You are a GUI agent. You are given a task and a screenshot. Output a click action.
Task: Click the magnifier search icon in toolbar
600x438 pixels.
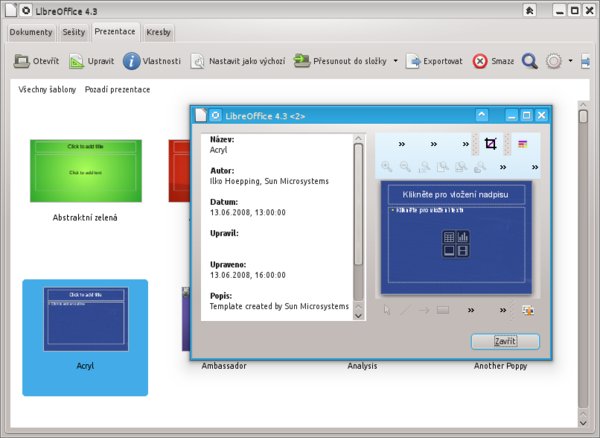pyautogui.click(x=530, y=61)
